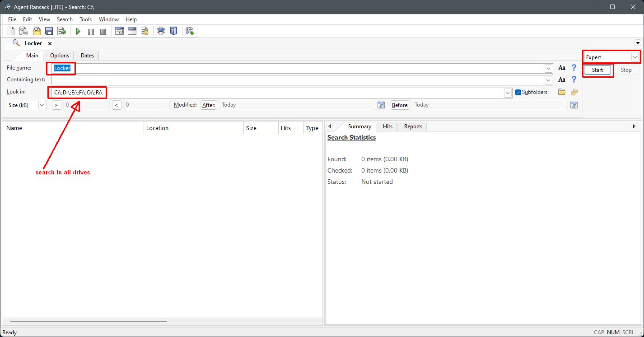The height and width of the screenshot is (337, 644).
Task: Stop the search using the toolbar square icon
Action: (103, 31)
